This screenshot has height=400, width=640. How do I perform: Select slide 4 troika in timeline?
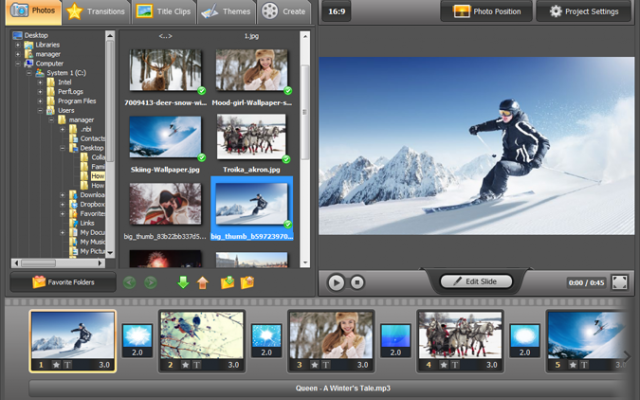pyautogui.click(x=460, y=341)
